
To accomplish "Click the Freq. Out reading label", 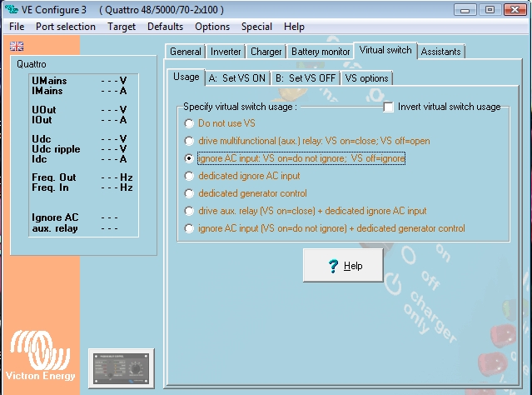I will 54,177.
